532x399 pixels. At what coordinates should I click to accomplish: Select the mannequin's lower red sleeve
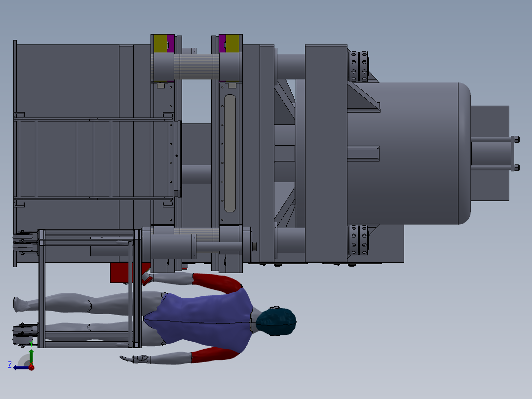(214, 355)
